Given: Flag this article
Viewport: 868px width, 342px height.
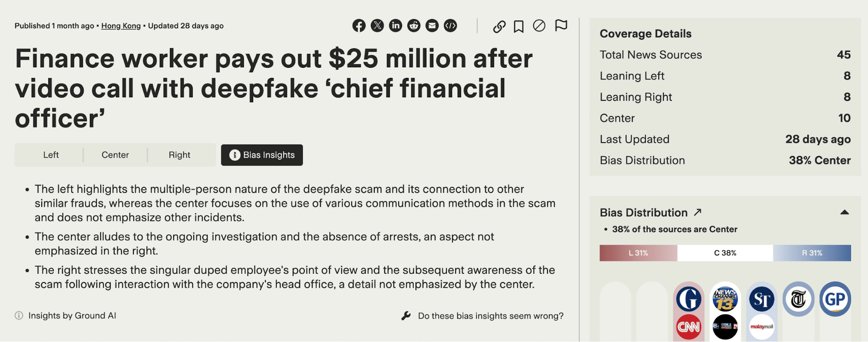Looking at the screenshot, I should tap(561, 26).
